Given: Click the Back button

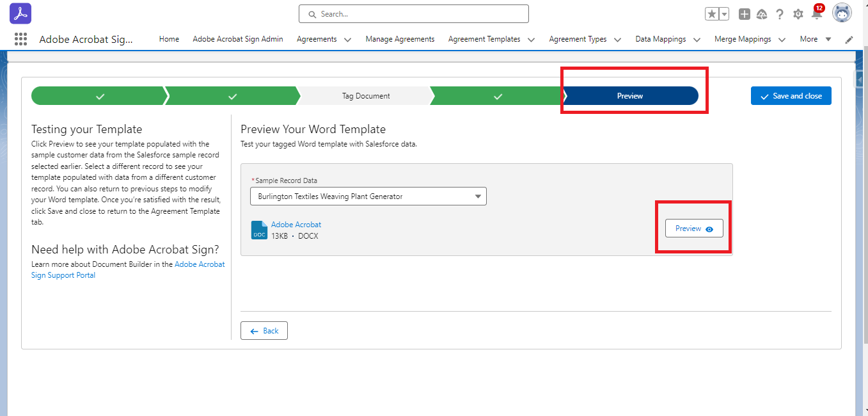Looking at the screenshot, I should pos(264,331).
